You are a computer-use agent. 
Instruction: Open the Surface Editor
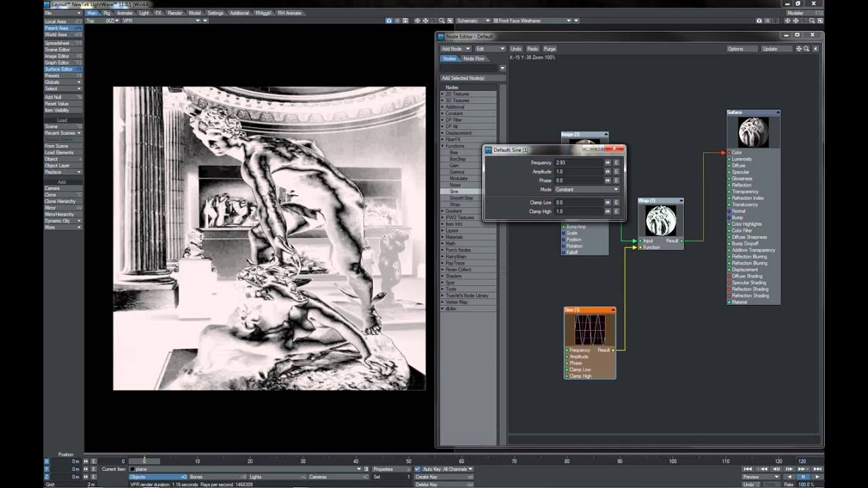63,69
